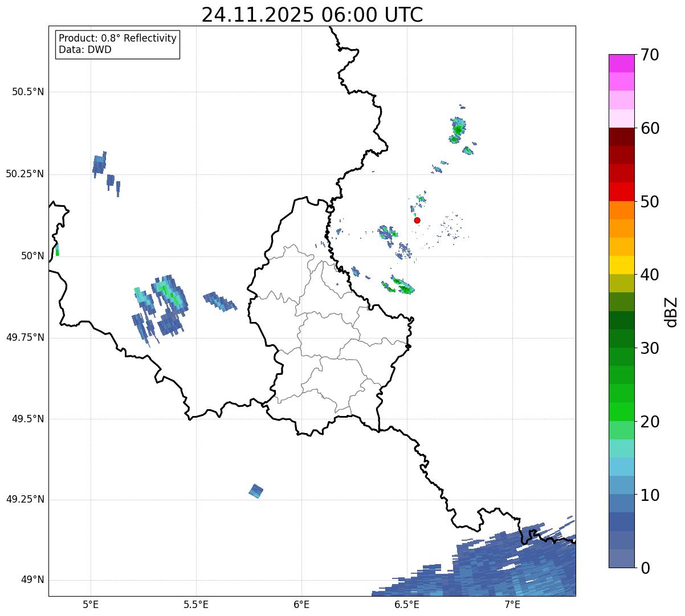Click the 6°E longitude label
This screenshot has height=616, width=685.
click(301, 606)
